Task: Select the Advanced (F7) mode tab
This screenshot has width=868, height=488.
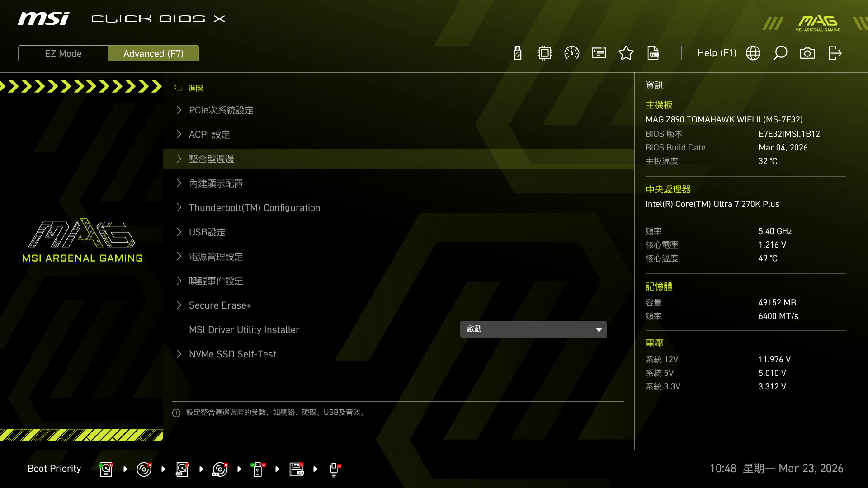Action: tap(153, 53)
